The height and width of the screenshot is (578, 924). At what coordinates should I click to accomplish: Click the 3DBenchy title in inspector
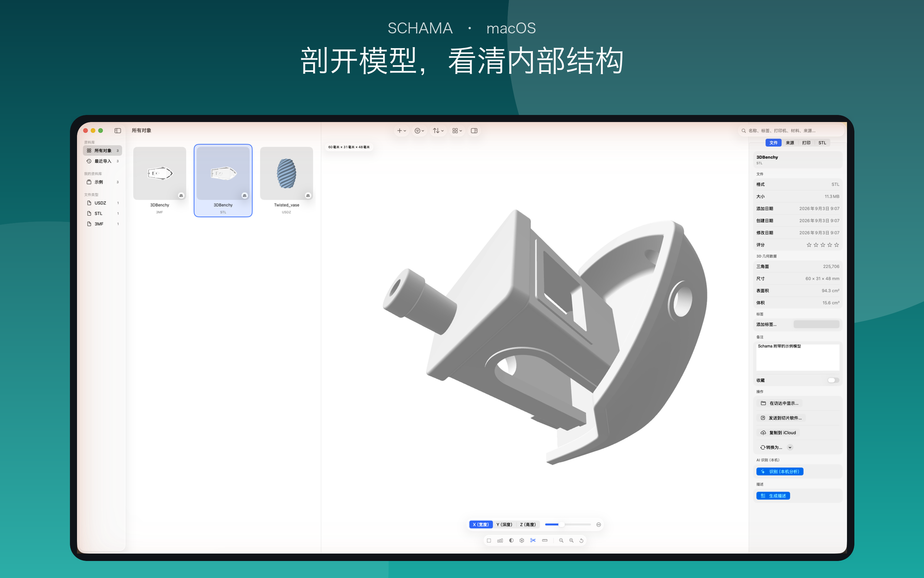click(767, 158)
